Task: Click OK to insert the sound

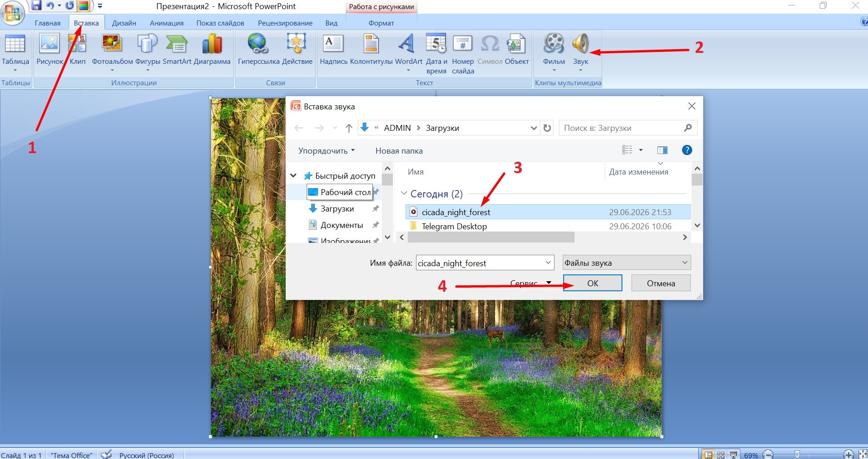Action: pyautogui.click(x=592, y=283)
